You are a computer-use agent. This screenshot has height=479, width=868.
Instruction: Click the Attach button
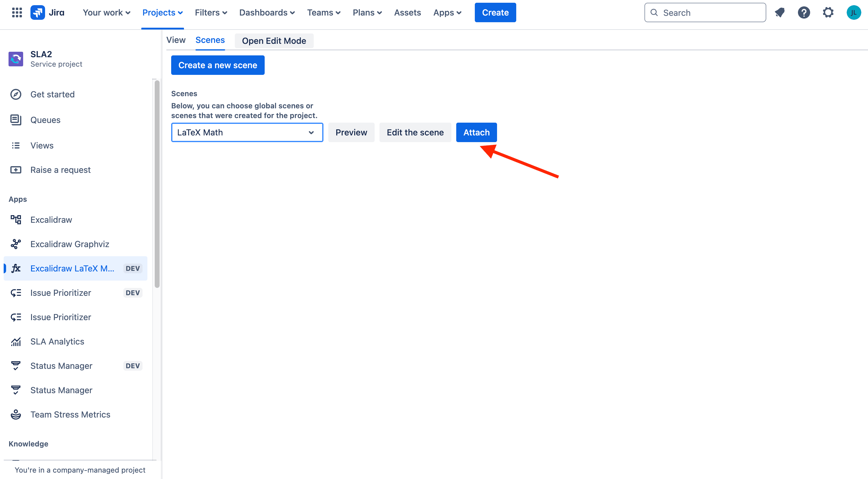coord(476,132)
